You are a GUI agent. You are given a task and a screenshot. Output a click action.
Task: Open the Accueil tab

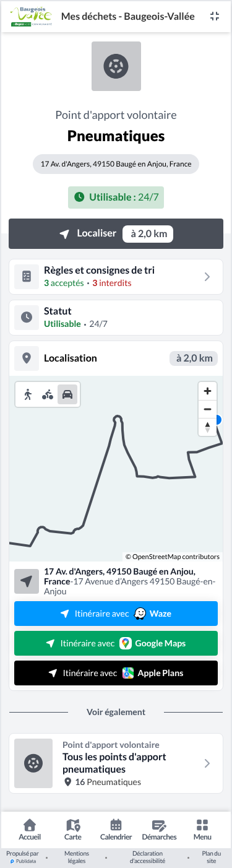tap(29, 830)
